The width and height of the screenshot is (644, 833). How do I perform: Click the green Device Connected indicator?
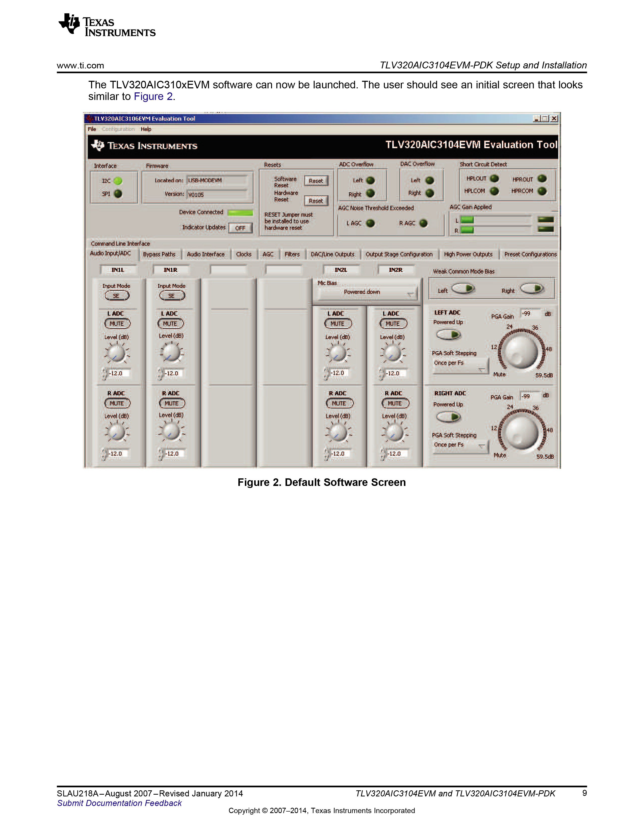240,213
